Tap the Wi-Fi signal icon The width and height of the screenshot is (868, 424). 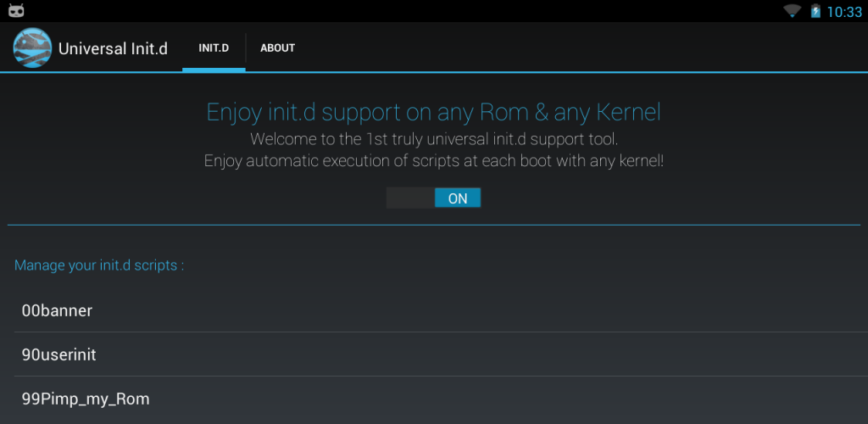coord(793,11)
